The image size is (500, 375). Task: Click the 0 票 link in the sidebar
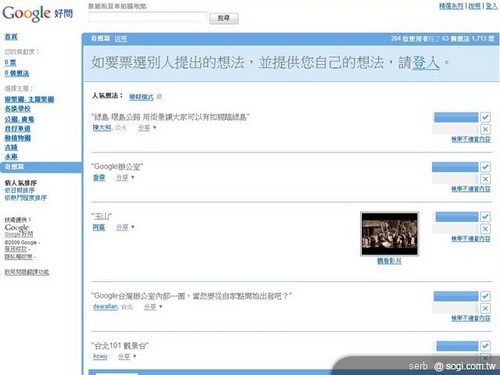point(10,62)
